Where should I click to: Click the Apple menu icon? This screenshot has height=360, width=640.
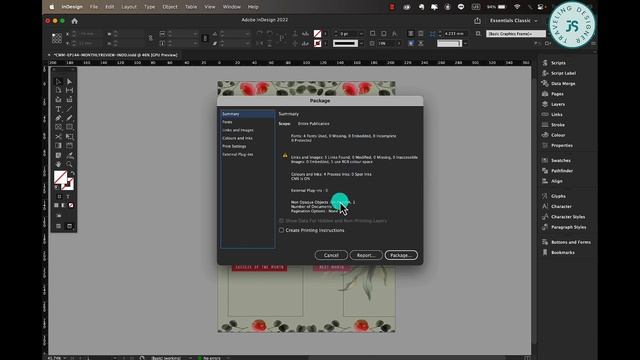pyautogui.click(x=52, y=7)
